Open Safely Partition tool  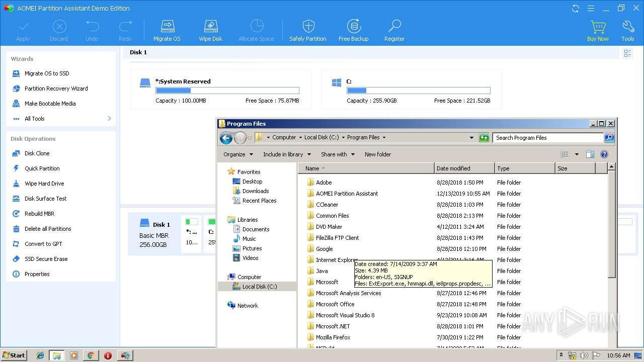[308, 30]
